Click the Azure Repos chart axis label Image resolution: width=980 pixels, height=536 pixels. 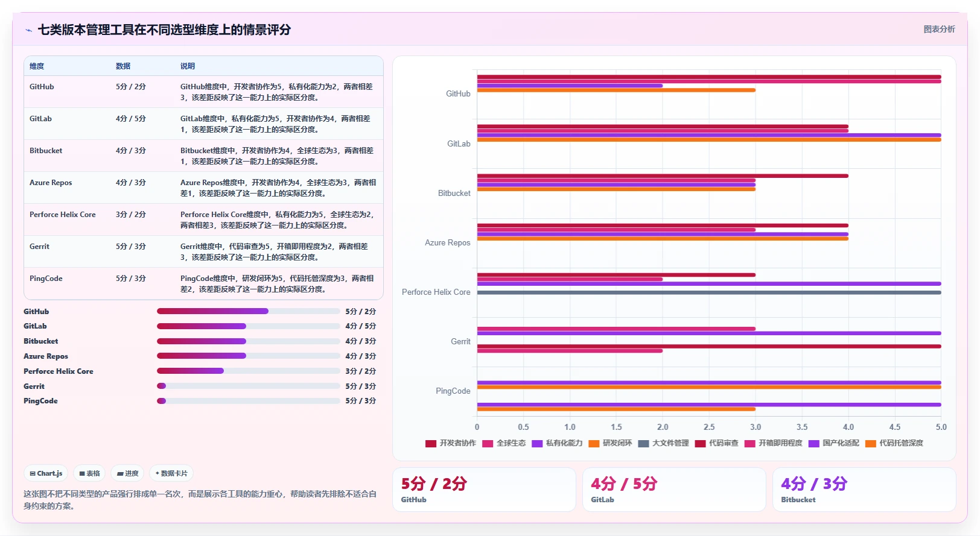pyautogui.click(x=447, y=243)
